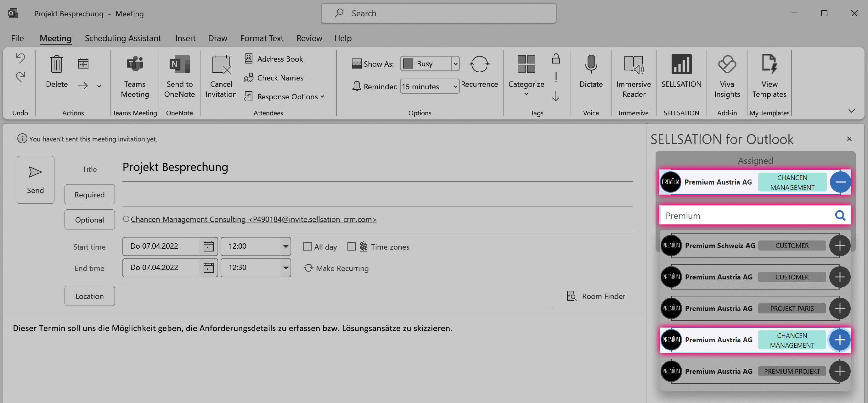The height and width of the screenshot is (403, 868).
Task: Click search magnifier in SELLSATION panel
Action: click(x=840, y=215)
